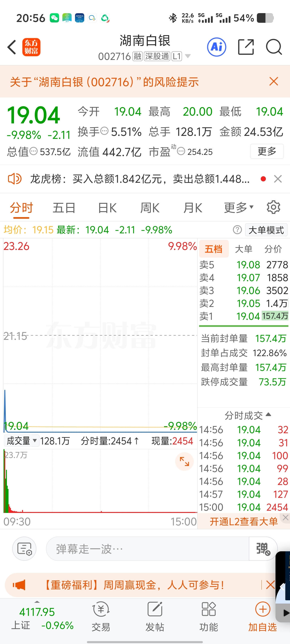The width and height of the screenshot is (290, 644).
Task: Open the 交易 trade icon
Action: point(101,616)
